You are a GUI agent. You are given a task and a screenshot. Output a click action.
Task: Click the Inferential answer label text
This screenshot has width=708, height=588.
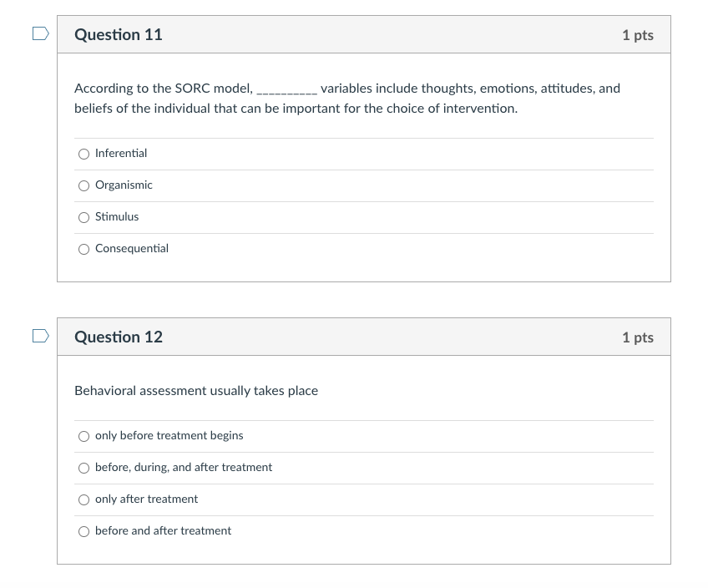click(x=121, y=154)
